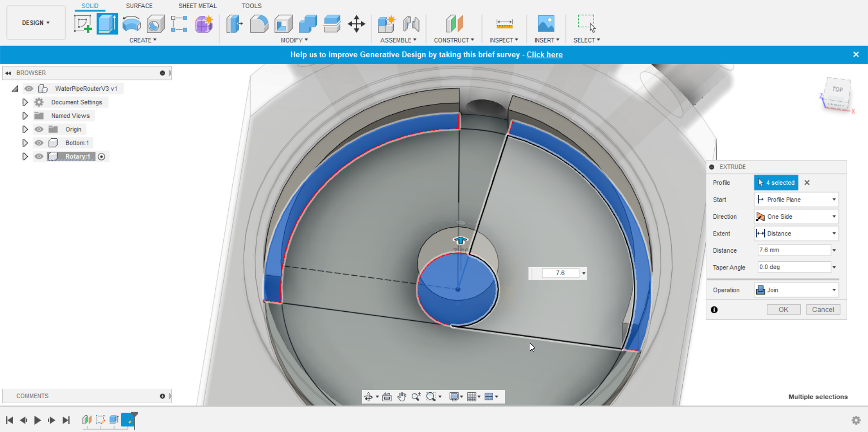Expand the Document Settings tree node
The width and height of the screenshot is (868, 432).
tap(25, 102)
